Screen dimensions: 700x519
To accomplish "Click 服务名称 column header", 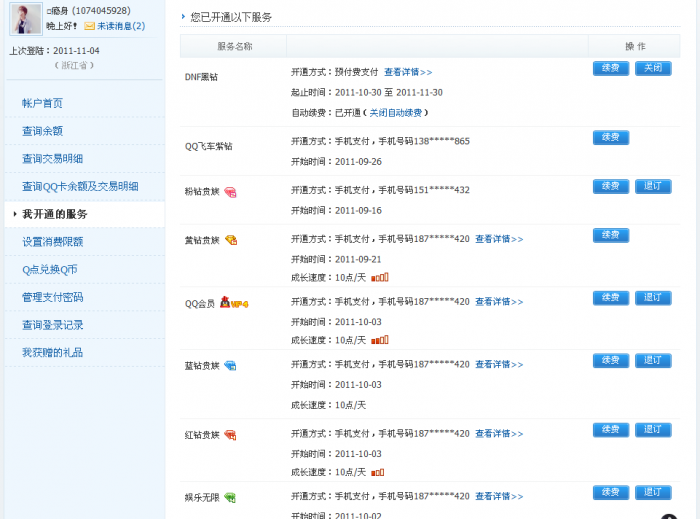I will click(235, 46).
